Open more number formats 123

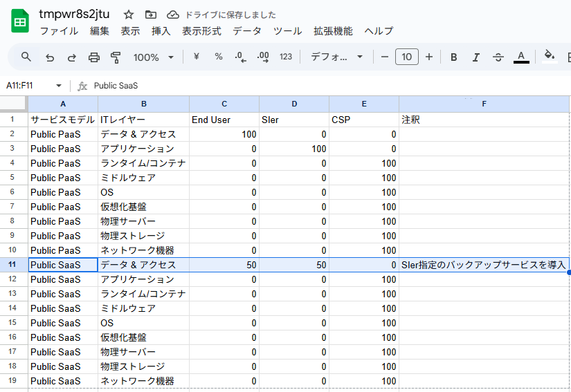tap(285, 57)
